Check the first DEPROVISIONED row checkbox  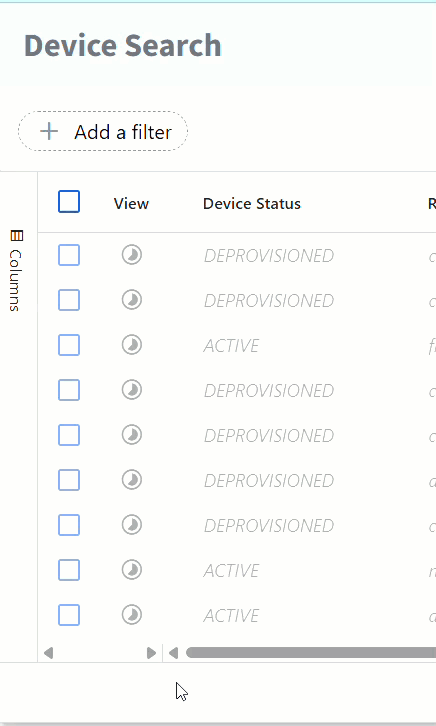(x=69, y=255)
